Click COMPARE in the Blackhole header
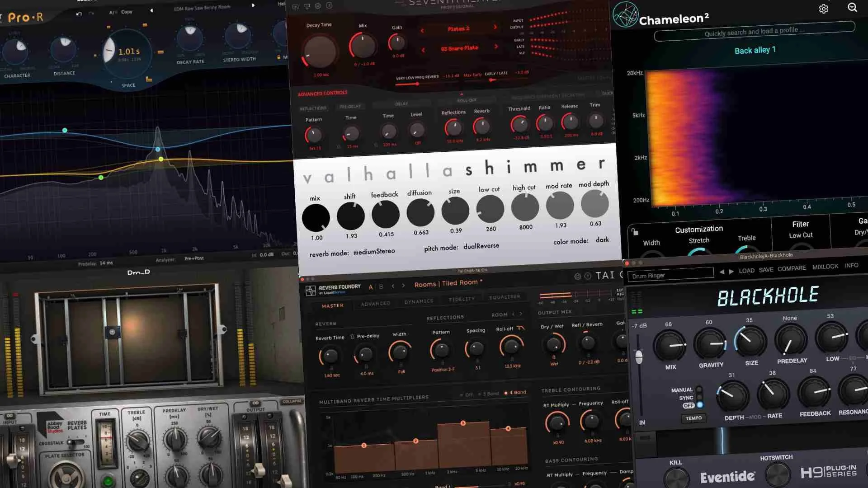This screenshot has width=868, height=488. (792, 268)
